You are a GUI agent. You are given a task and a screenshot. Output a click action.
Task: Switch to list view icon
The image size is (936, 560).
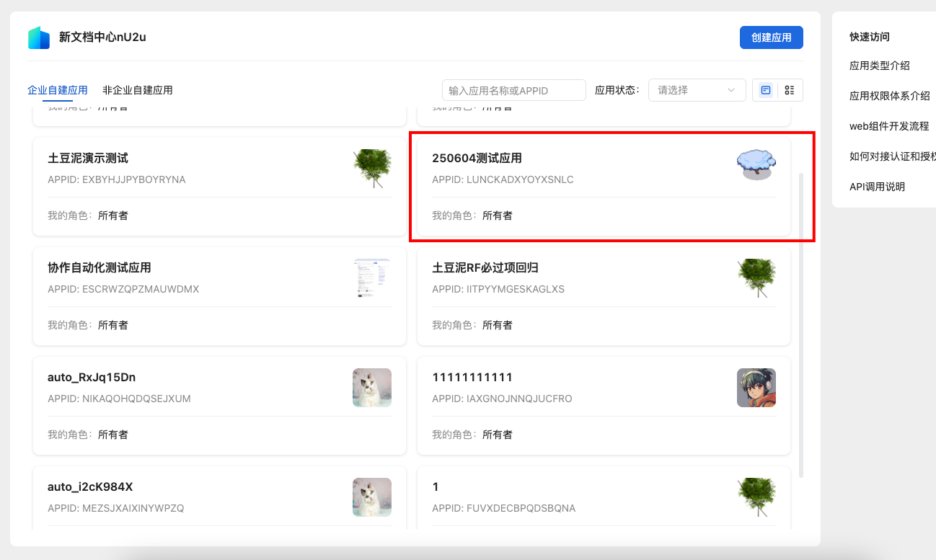pyautogui.click(x=790, y=90)
